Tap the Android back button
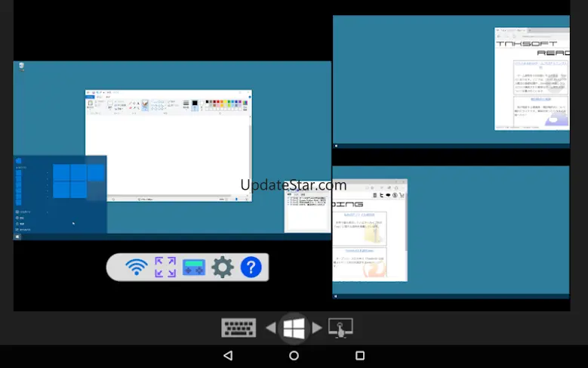The height and width of the screenshot is (368, 588). [x=228, y=356]
